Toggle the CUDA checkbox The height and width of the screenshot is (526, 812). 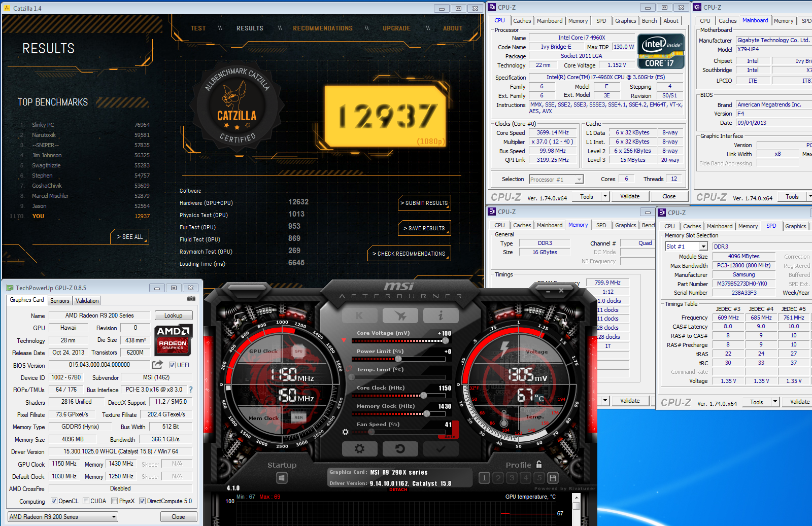pyautogui.click(x=86, y=501)
